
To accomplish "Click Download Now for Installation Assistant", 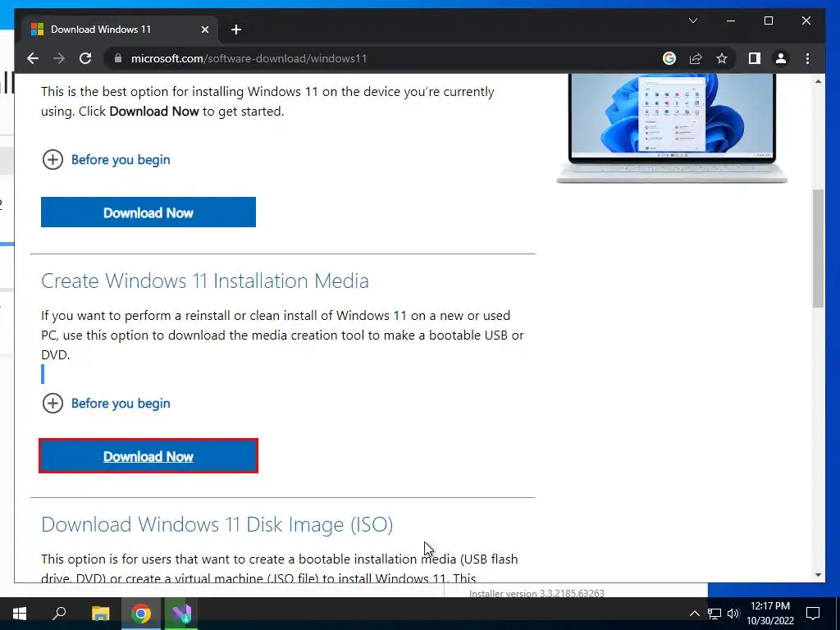I will click(x=148, y=212).
